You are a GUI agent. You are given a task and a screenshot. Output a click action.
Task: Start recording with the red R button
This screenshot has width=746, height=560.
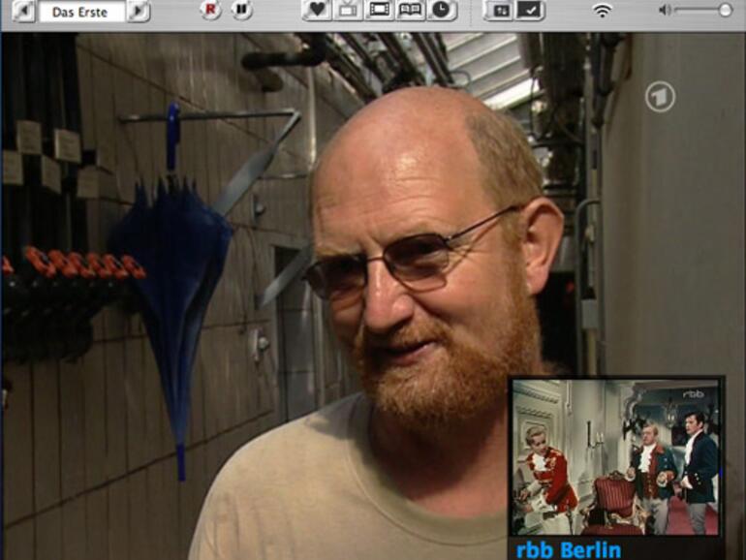[210, 10]
